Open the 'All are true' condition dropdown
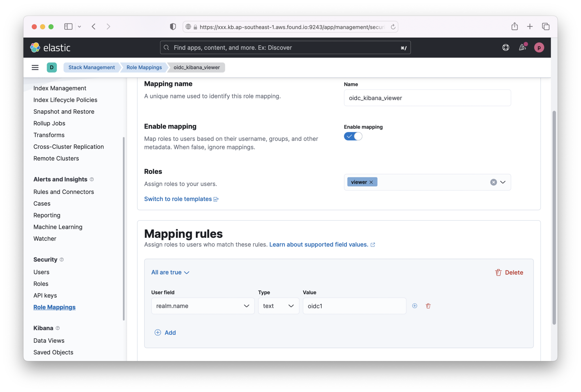The height and width of the screenshot is (392, 581). click(x=170, y=272)
